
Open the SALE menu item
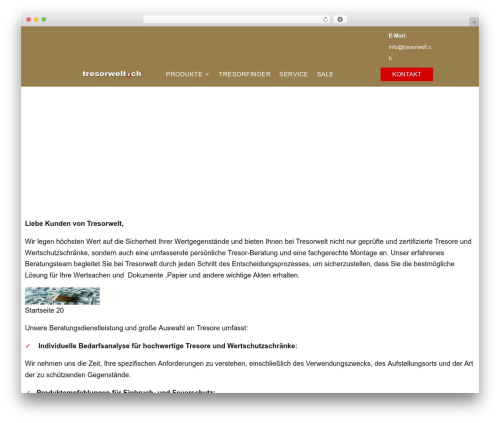click(x=325, y=74)
